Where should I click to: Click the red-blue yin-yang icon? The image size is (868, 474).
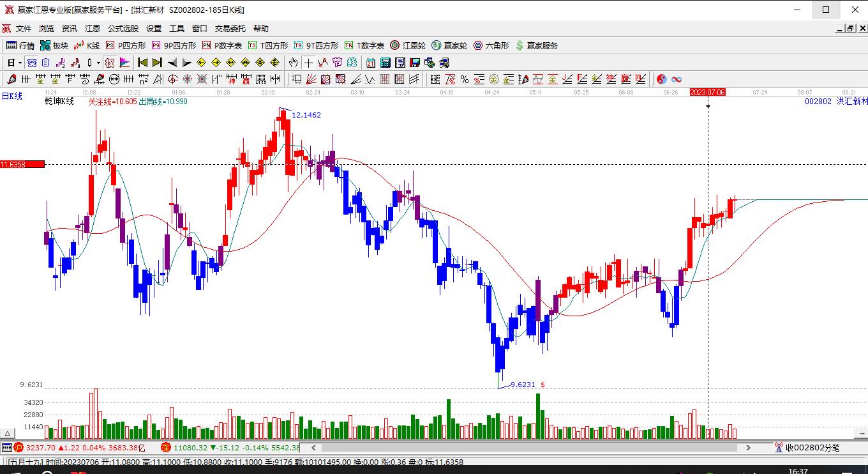coord(662,80)
